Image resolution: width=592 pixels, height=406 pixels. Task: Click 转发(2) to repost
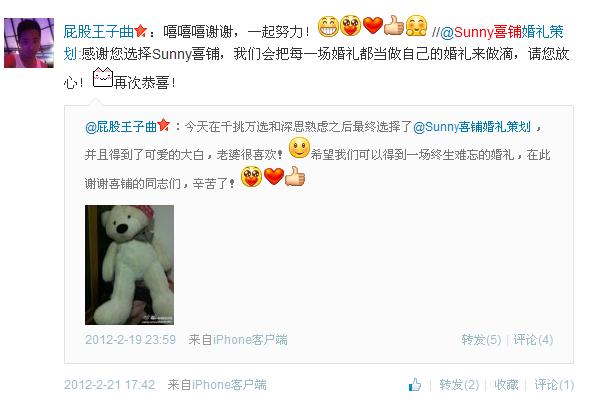pyautogui.click(x=459, y=385)
